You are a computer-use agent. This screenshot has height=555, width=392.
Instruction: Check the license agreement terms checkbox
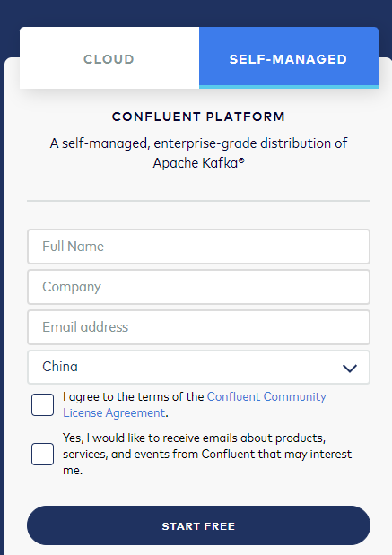(x=42, y=404)
